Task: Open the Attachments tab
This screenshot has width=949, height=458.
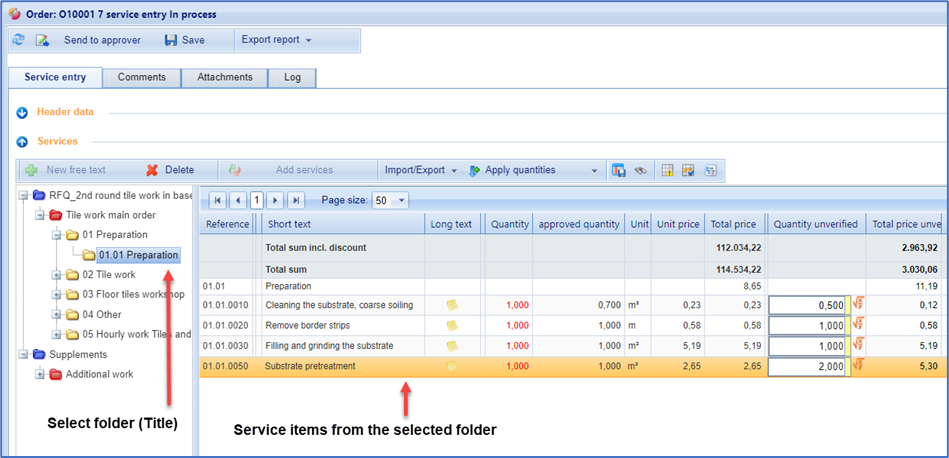Action: [x=224, y=77]
